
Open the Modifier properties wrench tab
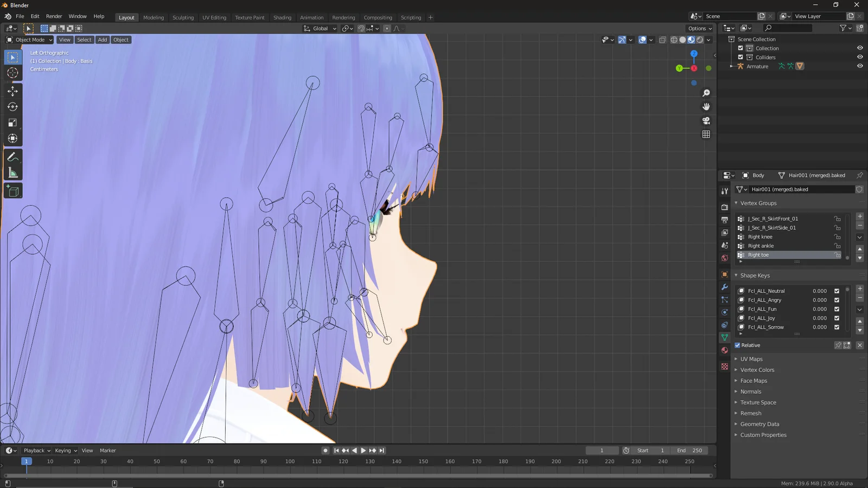click(724, 286)
